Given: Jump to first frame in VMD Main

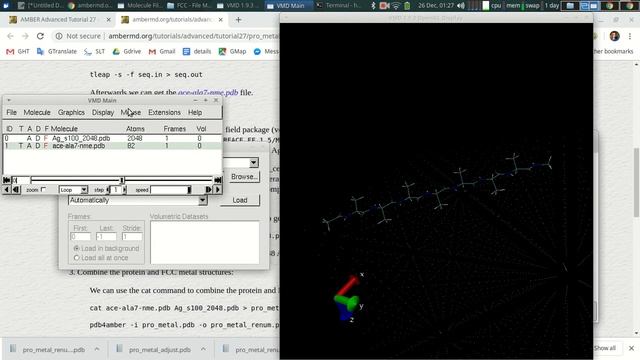Looking at the screenshot, I should click(7, 180).
